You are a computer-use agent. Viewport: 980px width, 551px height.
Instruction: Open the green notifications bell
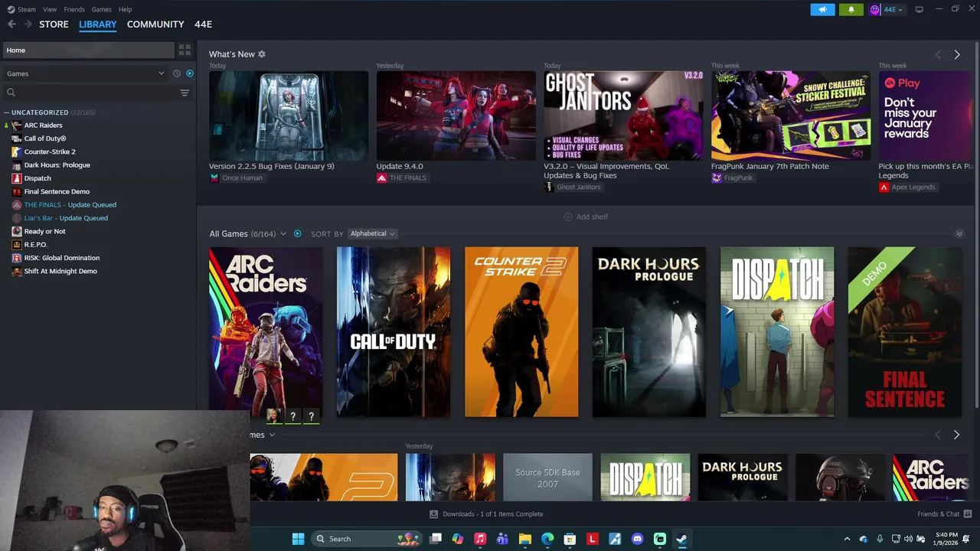click(x=851, y=9)
